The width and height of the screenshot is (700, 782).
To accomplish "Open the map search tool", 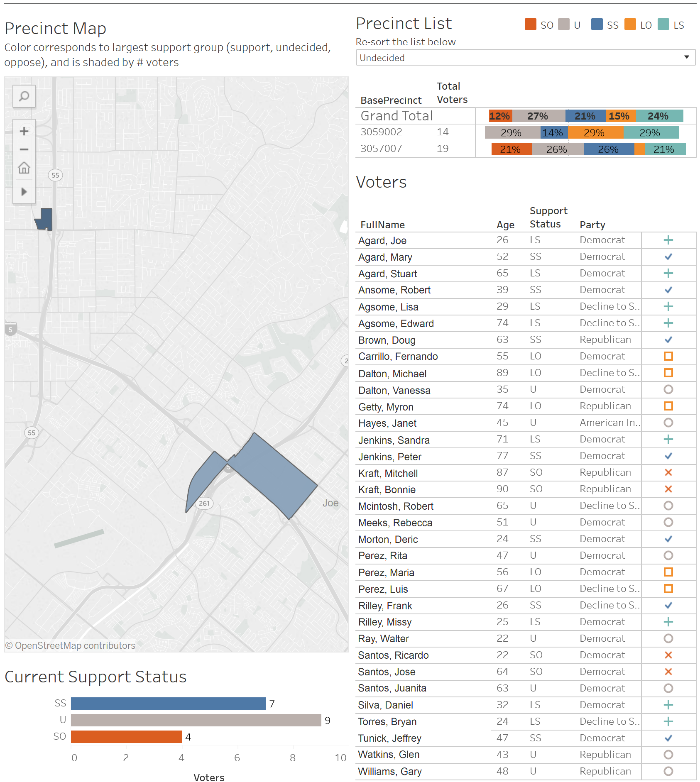I will 24,96.
